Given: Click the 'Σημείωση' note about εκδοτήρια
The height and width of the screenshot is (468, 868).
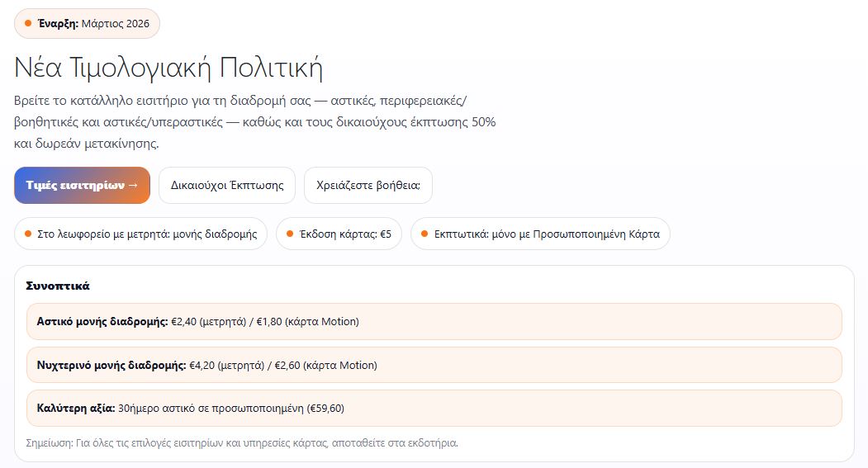Looking at the screenshot, I should click(242, 442).
